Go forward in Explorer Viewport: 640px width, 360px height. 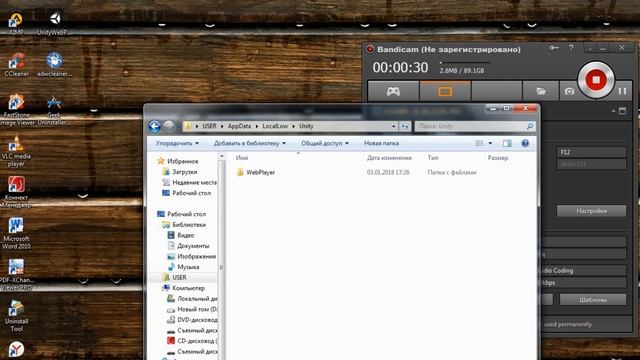168,126
